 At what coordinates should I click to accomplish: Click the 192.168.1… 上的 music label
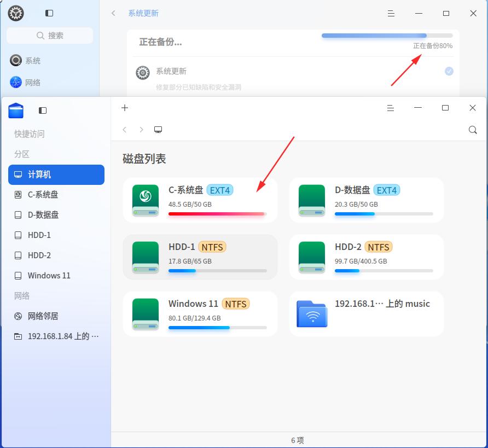click(x=382, y=304)
